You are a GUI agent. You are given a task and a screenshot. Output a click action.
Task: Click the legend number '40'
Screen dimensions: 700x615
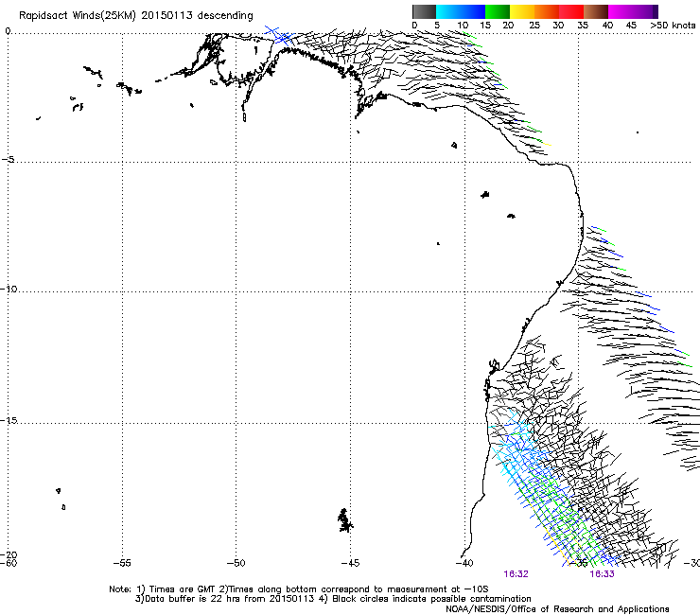tap(607, 25)
